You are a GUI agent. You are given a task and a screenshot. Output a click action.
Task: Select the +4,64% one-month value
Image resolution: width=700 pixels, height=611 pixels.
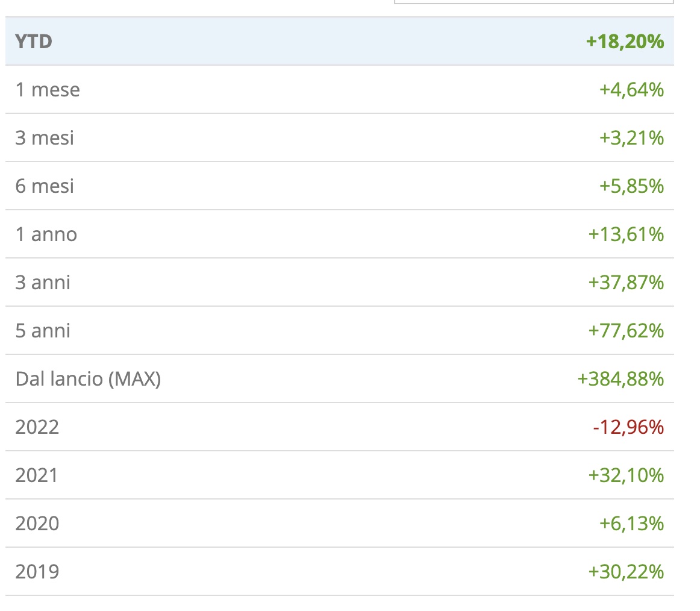point(631,90)
